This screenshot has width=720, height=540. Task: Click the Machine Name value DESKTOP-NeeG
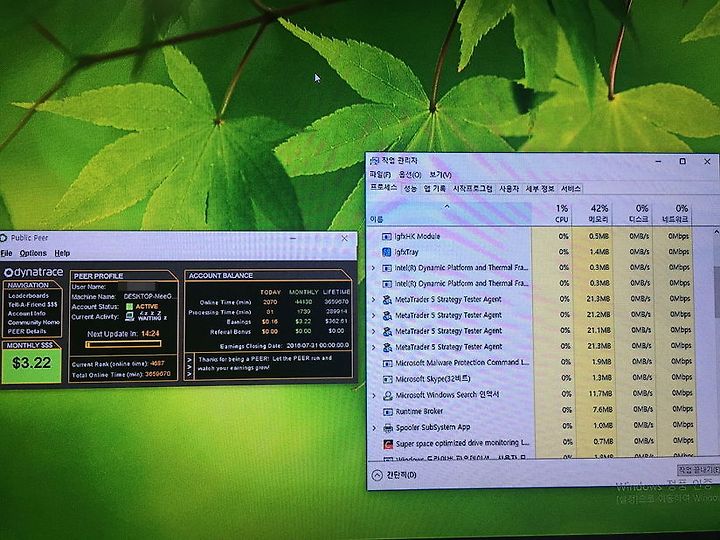pyautogui.click(x=149, y=297)
